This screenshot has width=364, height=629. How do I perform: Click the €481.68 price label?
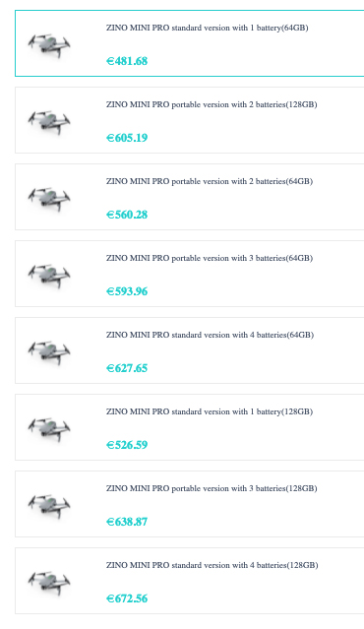click(x=127, y=61)
